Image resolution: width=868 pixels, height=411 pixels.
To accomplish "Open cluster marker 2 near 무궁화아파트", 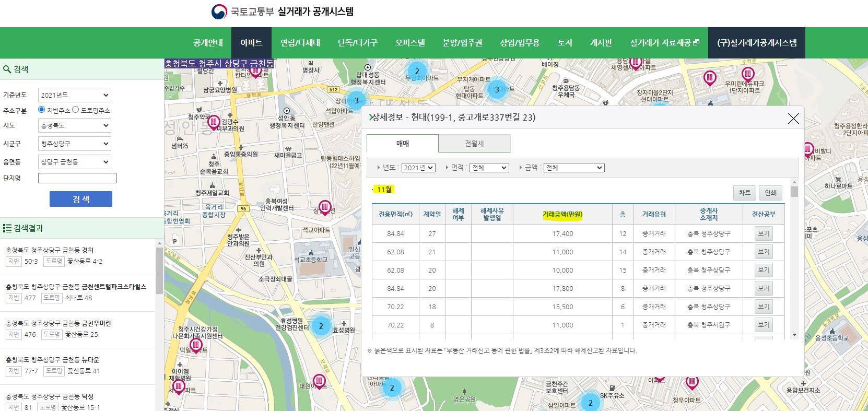I will (417, 71).
